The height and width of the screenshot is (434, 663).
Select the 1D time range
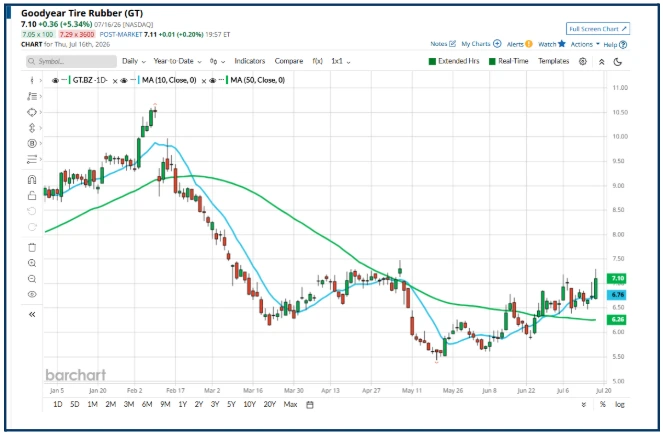[x=58, y=405]
